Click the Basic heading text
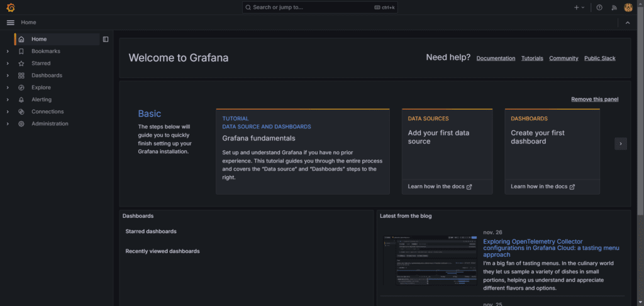This screenshot has width=644, height=306. [150, 113]
